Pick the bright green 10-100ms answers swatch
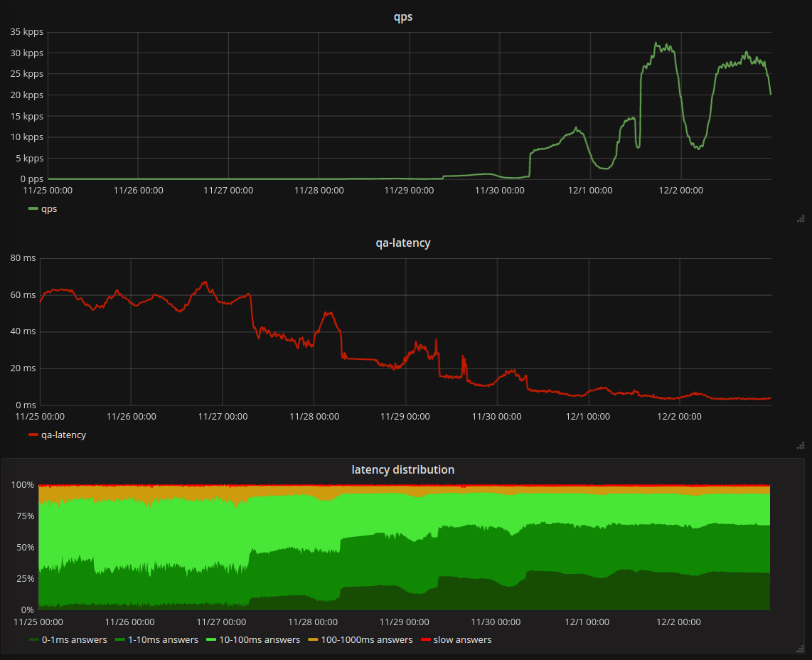This screenshot has height=660, width=812. tap(210, 639)
